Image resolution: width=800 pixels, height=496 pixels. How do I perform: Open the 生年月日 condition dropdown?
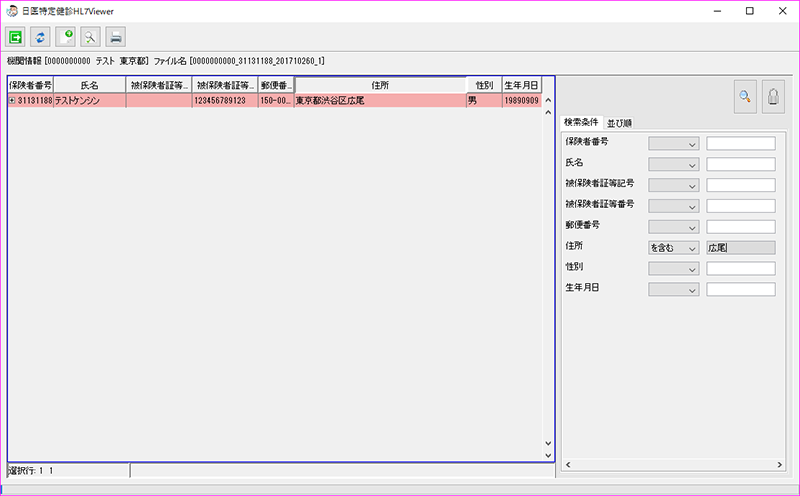tap(673, 290)
